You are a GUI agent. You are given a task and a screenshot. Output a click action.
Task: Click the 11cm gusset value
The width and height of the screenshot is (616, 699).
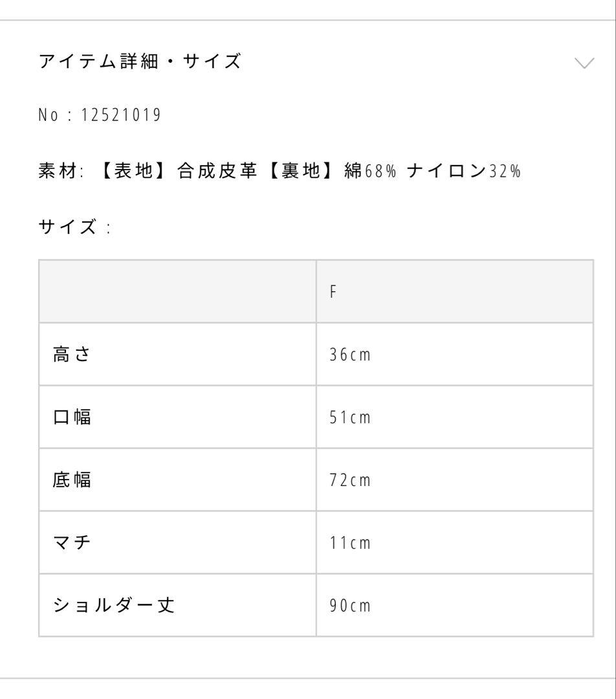click(350, 544)
